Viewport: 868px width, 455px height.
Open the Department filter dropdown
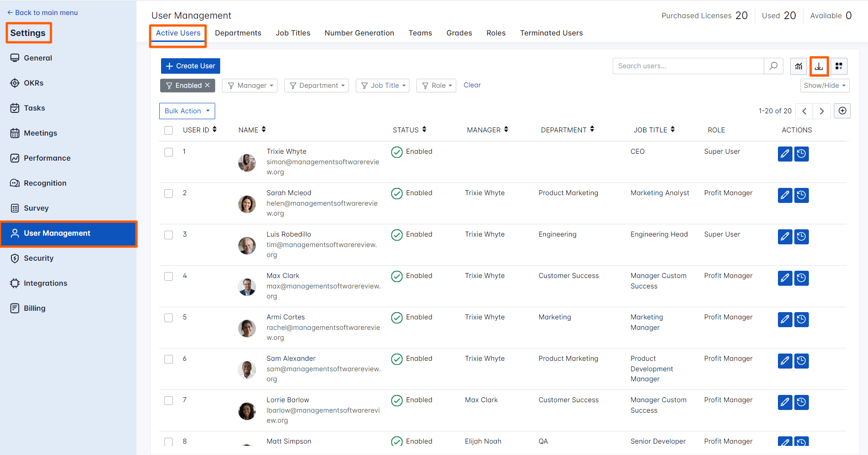316,85
